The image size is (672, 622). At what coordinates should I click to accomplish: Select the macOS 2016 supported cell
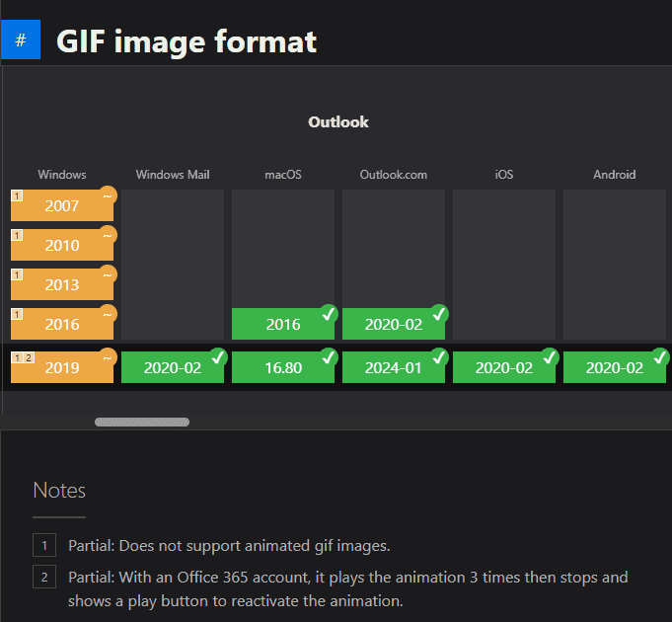coord(283,324)
